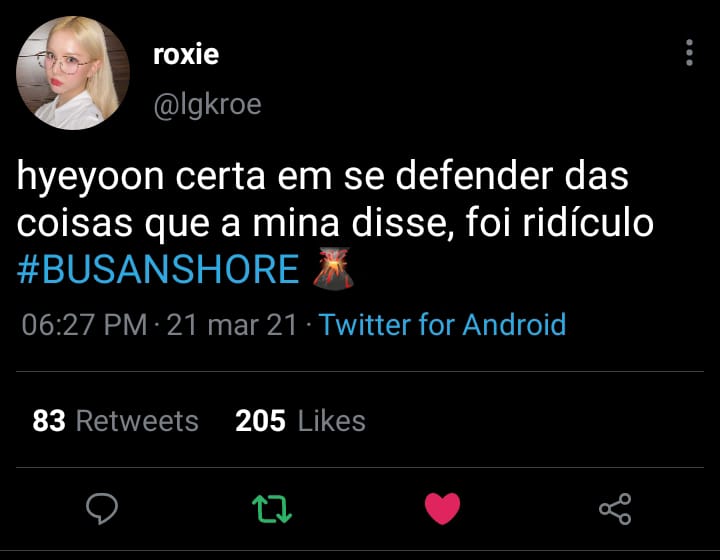Unlike the tweet with the pink heart
Viewport: 720px width, 560px height.
442,508
